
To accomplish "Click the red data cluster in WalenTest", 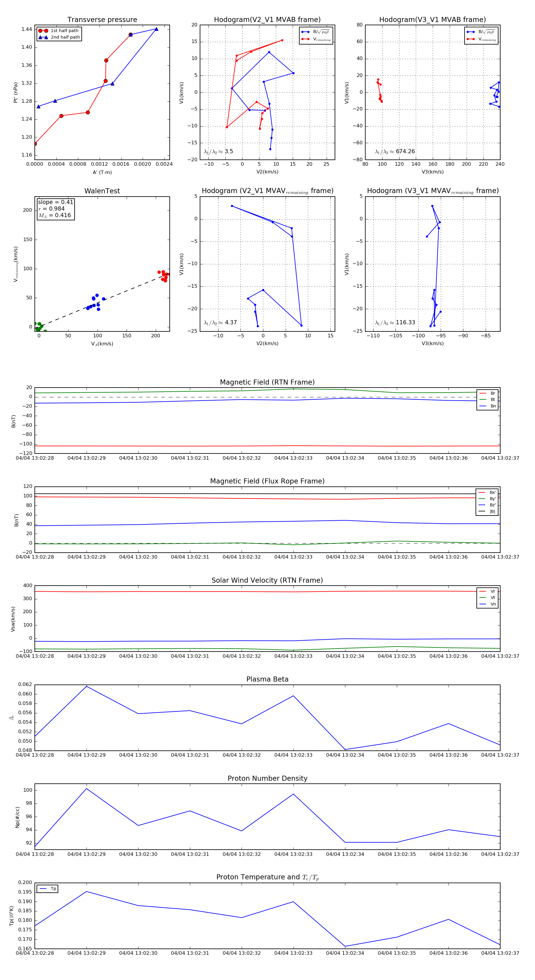I will (x=164, y=276).
